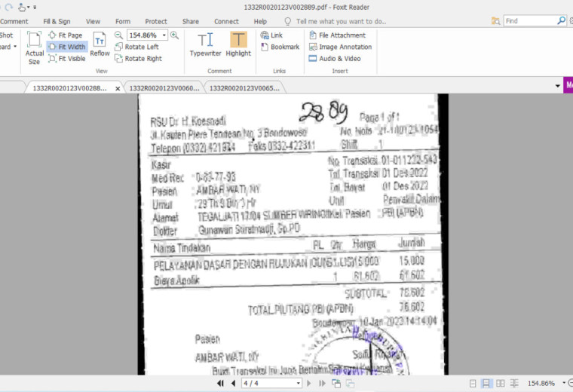Expand the 154.86% zoom dropdown

[x=164, y=35]
